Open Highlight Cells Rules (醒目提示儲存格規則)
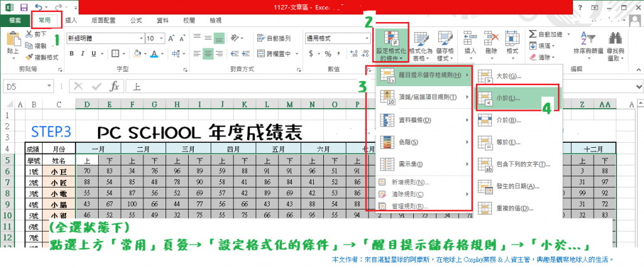 [x=423, y=75]
